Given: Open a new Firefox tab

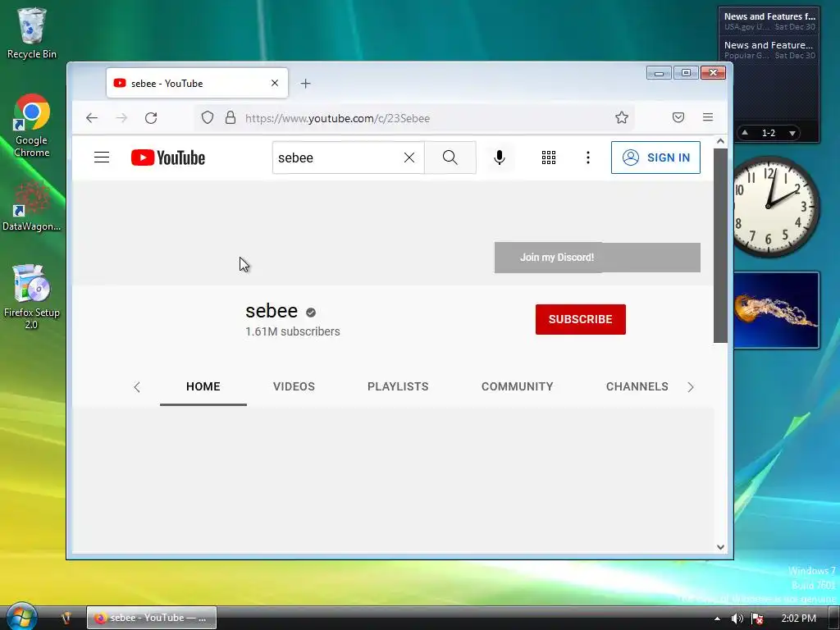Looking at the screenshot, I should coord(305,84).
